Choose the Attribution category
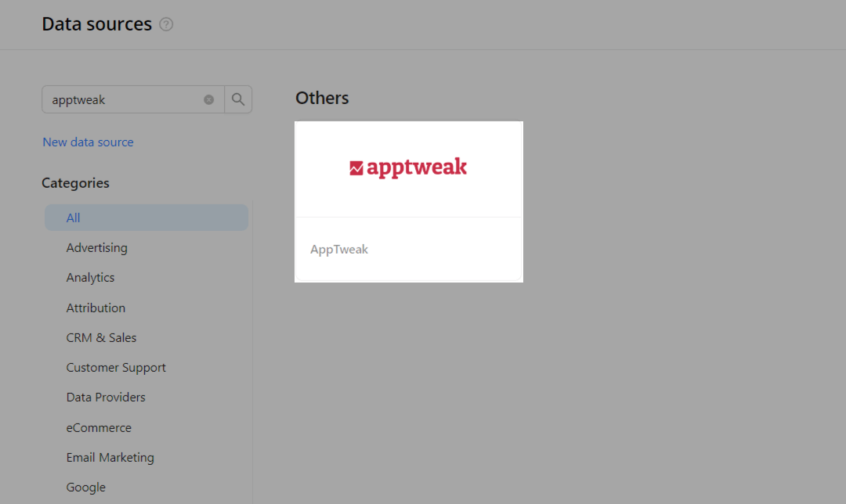 [x=96, y=308]
